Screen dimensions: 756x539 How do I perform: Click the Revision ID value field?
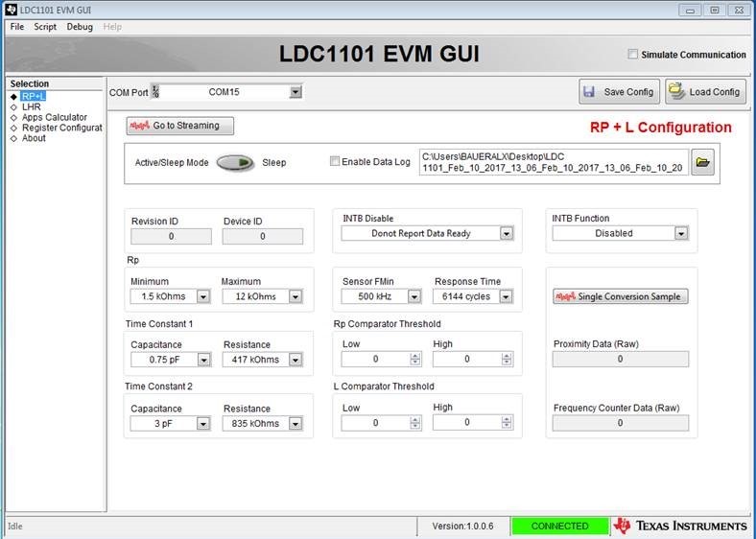point(171,236)
